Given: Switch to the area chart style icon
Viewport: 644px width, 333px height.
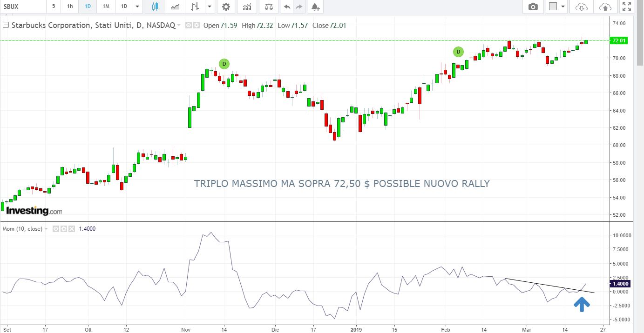Looking at the screenshot, I should [175, 7].
